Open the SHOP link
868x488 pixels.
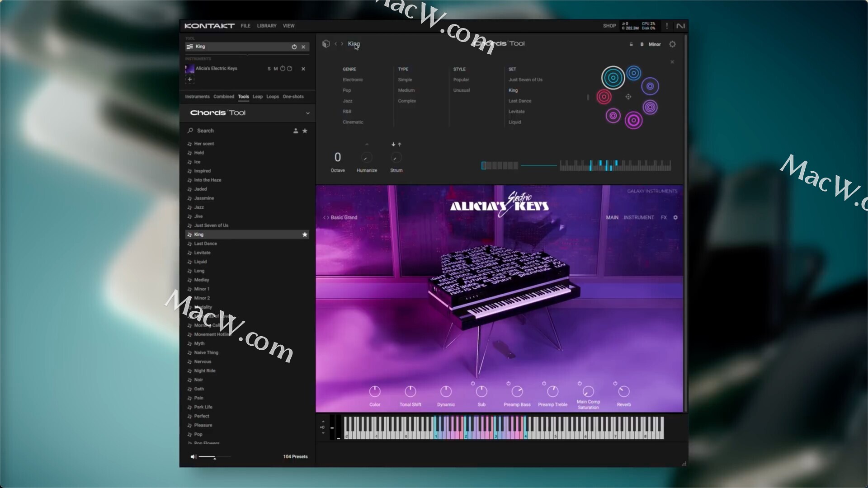coord(609,26)
